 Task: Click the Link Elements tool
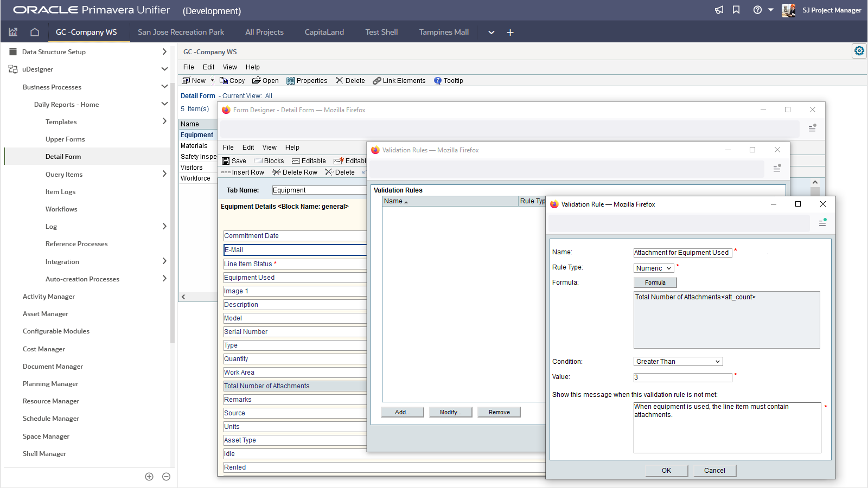pos(399,80)
